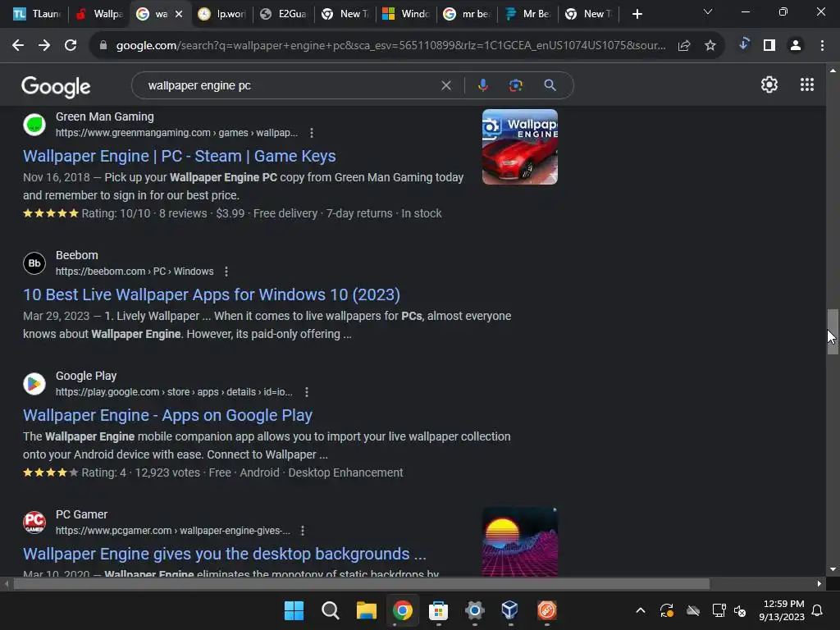Show hidden system tray icons
The height and width of the screenshot is (630, 840).
[640, 610]
